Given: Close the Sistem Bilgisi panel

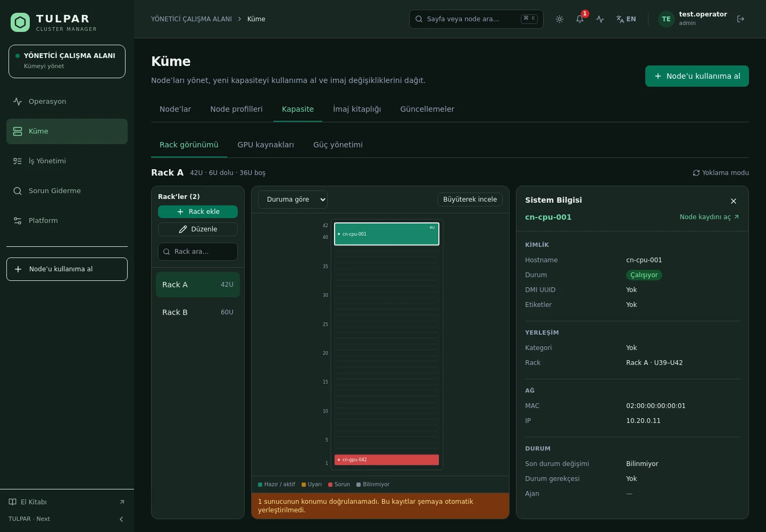Looking at the screenshot, I should point(734,201).
